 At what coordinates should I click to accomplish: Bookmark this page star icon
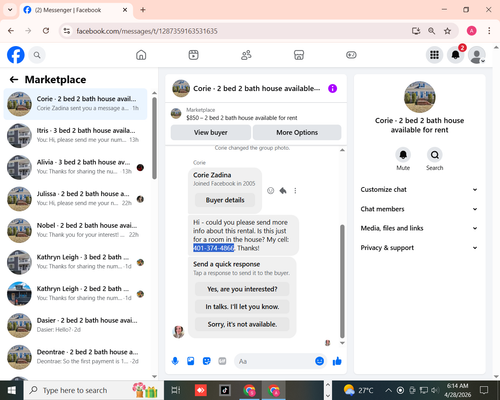(447, 31)
